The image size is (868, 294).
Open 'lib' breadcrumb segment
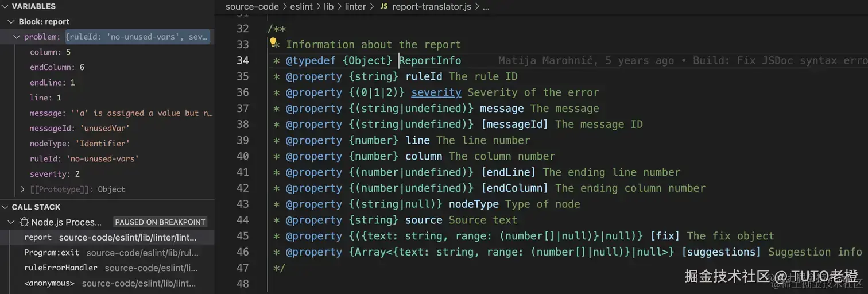[328, 7]
